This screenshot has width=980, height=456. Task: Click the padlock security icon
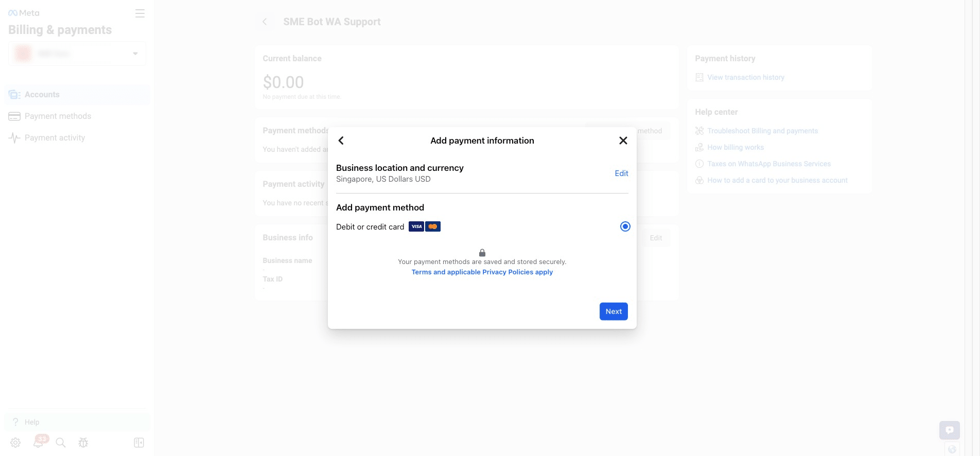[482, 253]
